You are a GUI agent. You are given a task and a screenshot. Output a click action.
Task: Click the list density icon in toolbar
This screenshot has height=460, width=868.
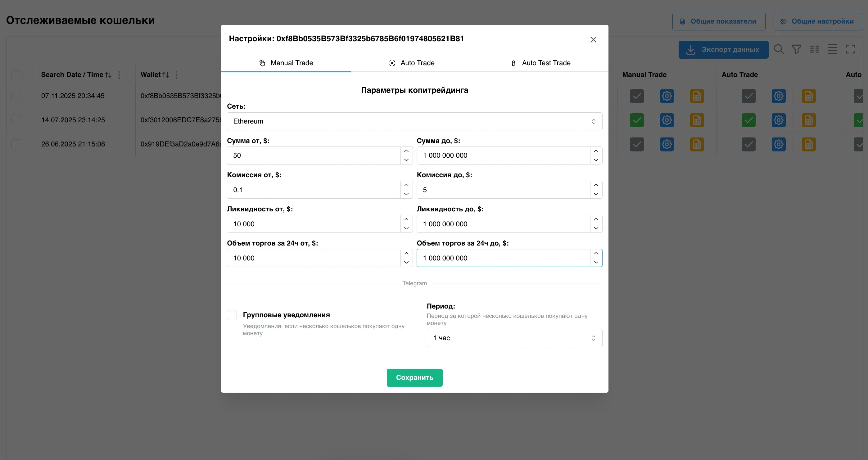pyautogui.click(x=833, y=49)
